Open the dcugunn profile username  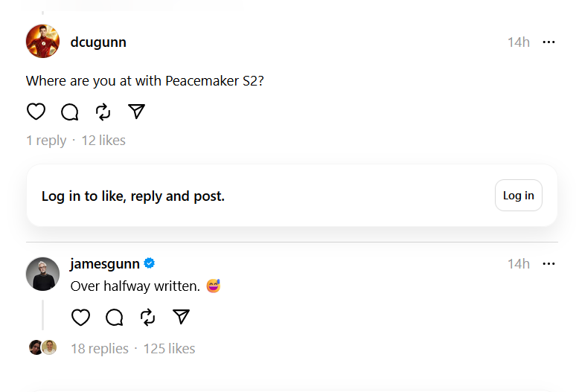pos(98,42)
